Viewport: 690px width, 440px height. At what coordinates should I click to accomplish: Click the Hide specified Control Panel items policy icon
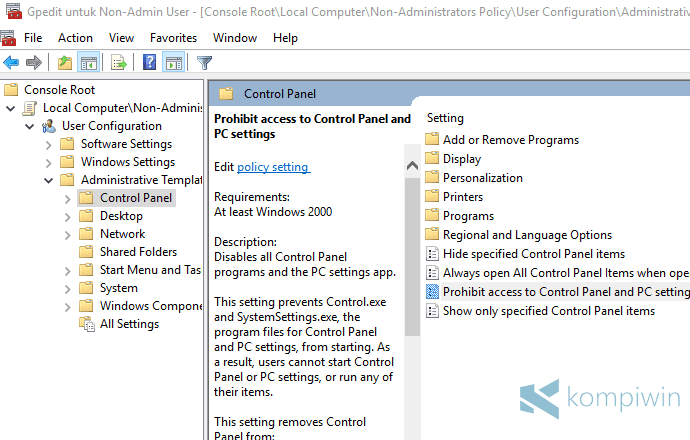coord(433,254)
